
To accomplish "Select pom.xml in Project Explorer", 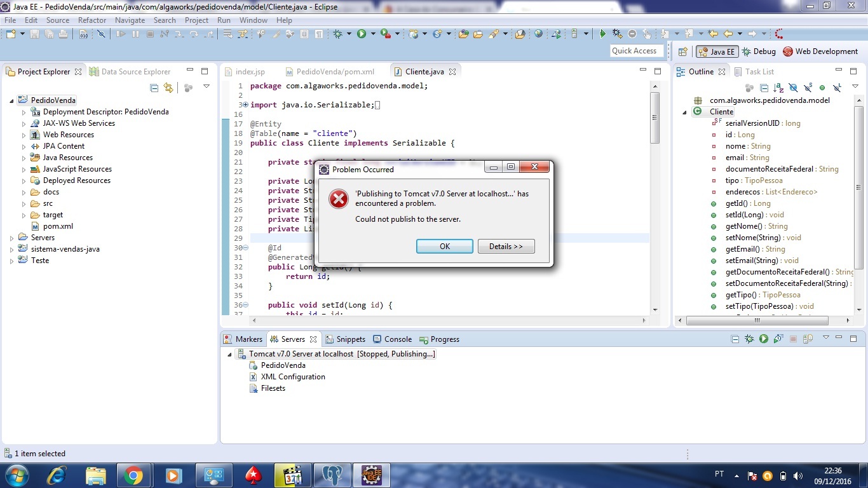I will pos(58,226).
